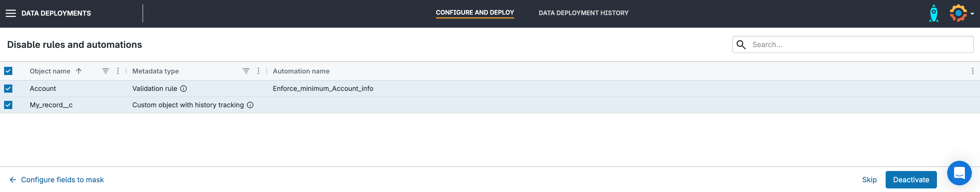980x192 pixels.
Task: Click the search magnifier icon
Action: [741, 45]
